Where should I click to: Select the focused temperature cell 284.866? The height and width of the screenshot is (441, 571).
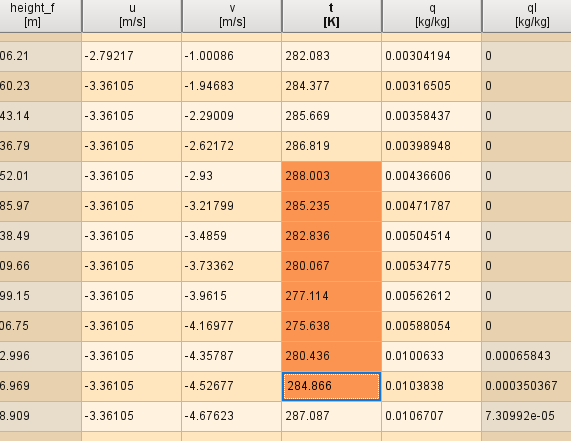(331, 386)
